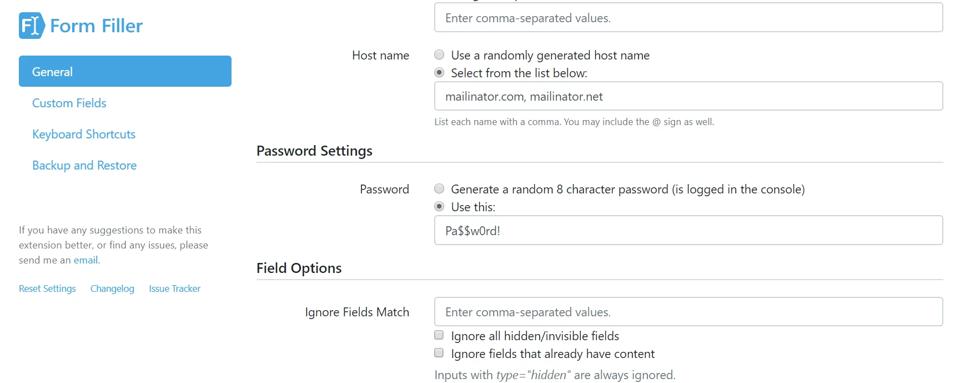Viewport: 980px width, 383px height.
Task: Click the Reset Settings link
Action: [47, 289]
